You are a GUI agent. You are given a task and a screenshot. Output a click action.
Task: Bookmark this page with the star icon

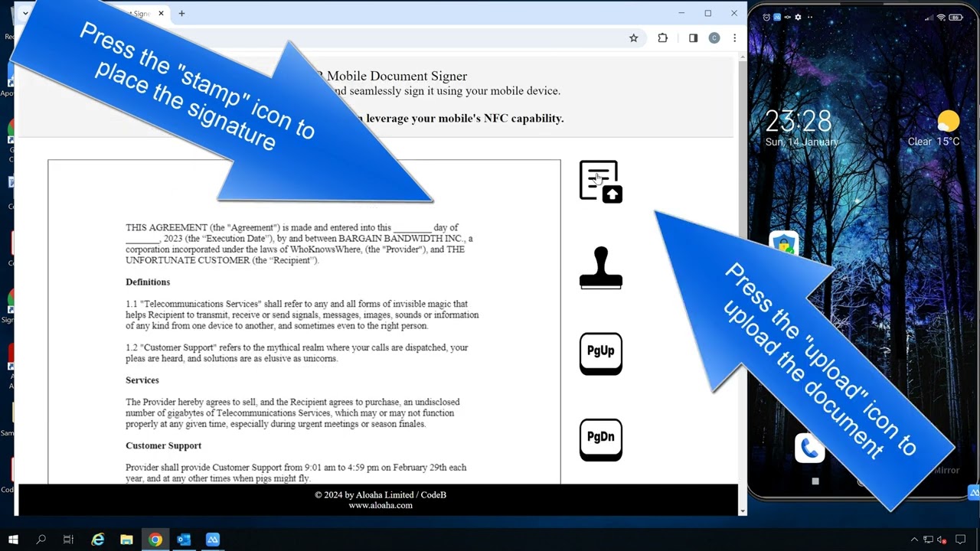633,38
